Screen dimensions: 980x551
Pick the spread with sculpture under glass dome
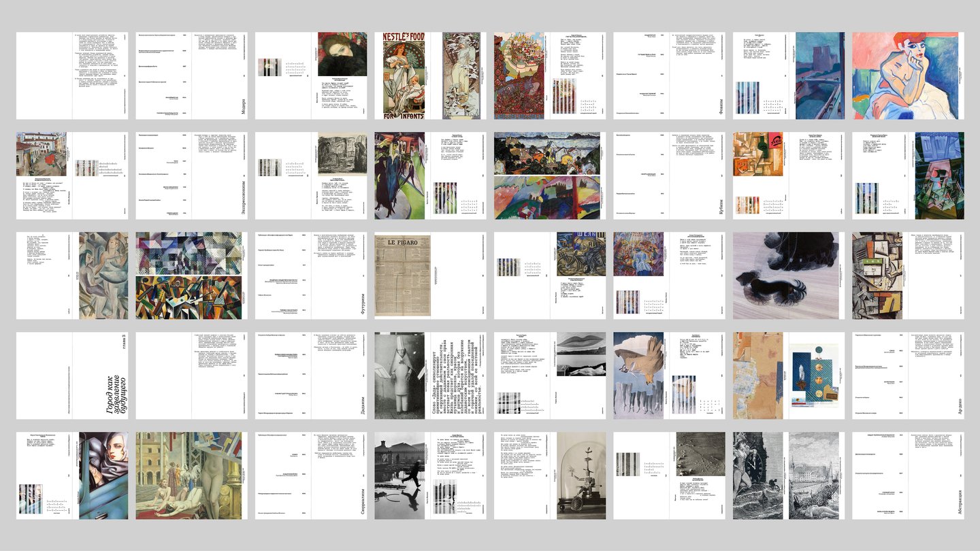(550, 475)
